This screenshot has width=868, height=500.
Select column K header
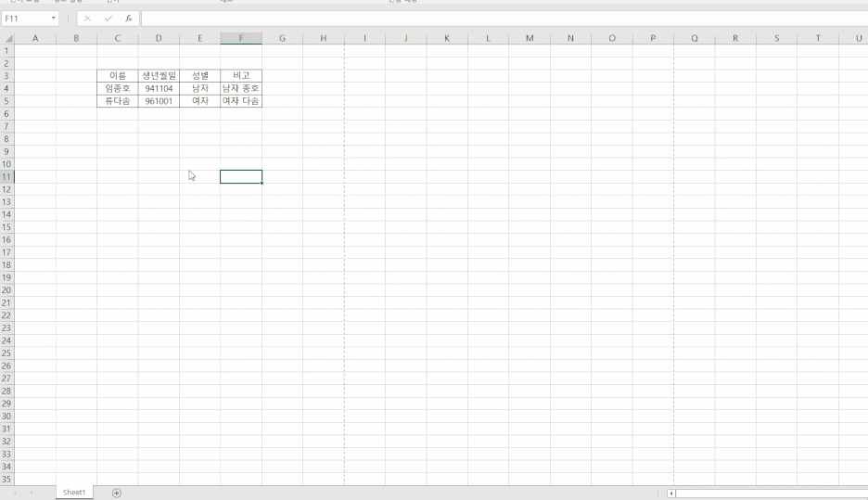(x=447, y=38)
